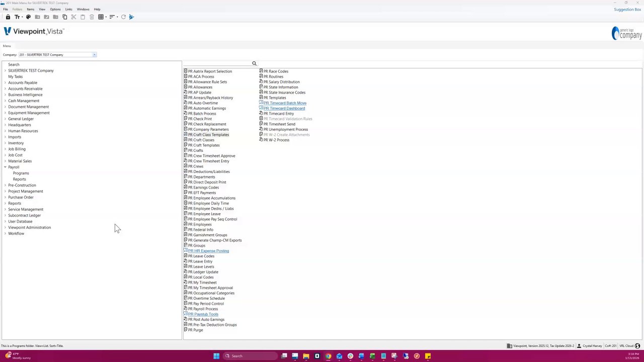Click the program search input field

[x=217, y=63]
